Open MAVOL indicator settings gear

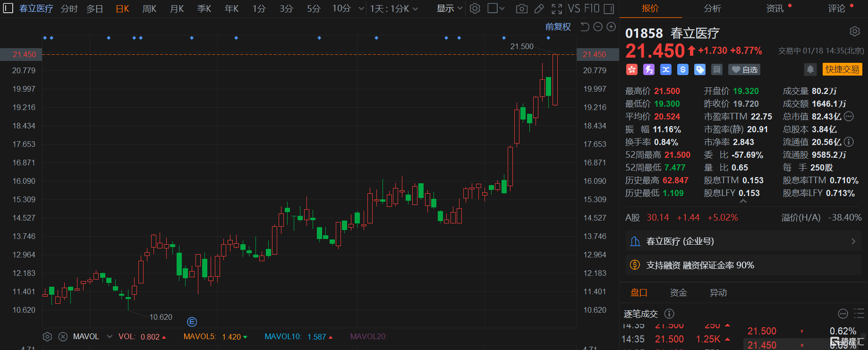pos(47,337)
